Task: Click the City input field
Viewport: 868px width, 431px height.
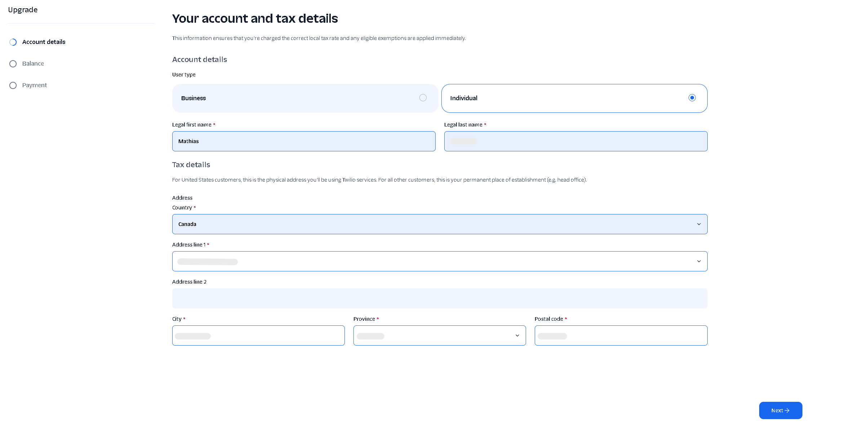Action: pos(258,336)
